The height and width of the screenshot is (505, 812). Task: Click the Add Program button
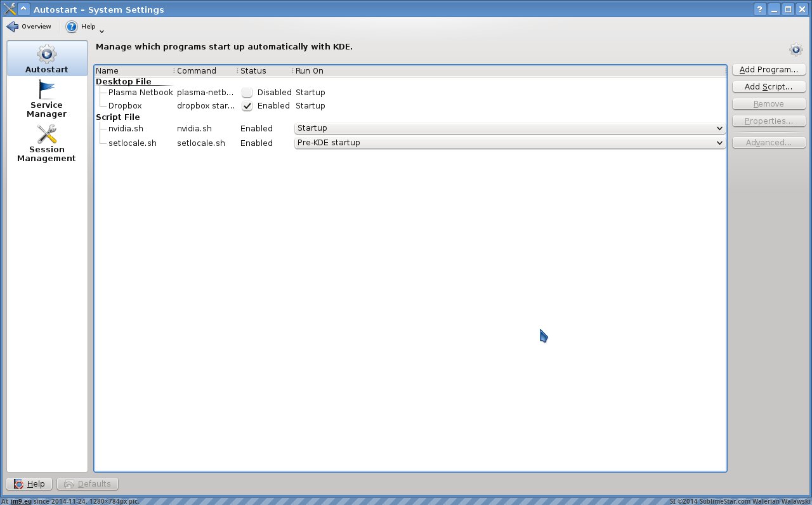(768, 70)
